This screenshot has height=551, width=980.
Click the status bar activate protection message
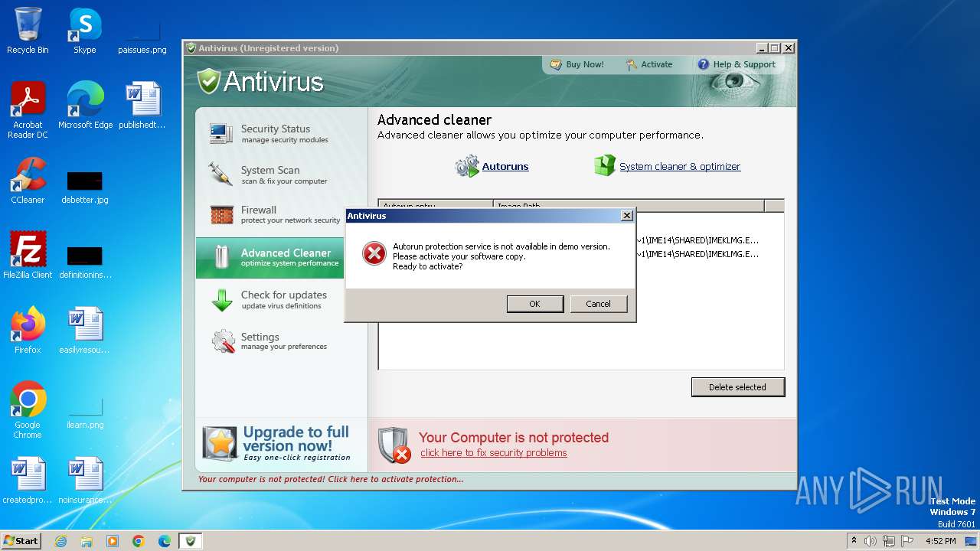[x=331, y=480]
